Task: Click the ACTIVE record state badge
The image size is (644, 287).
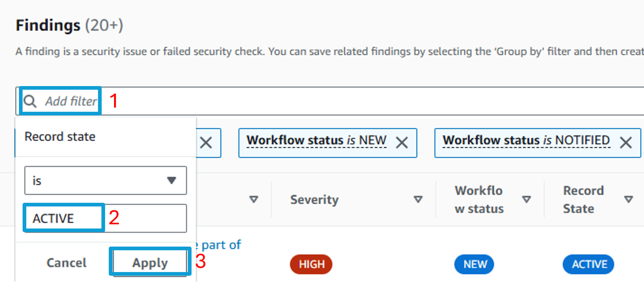Action: 588,264
